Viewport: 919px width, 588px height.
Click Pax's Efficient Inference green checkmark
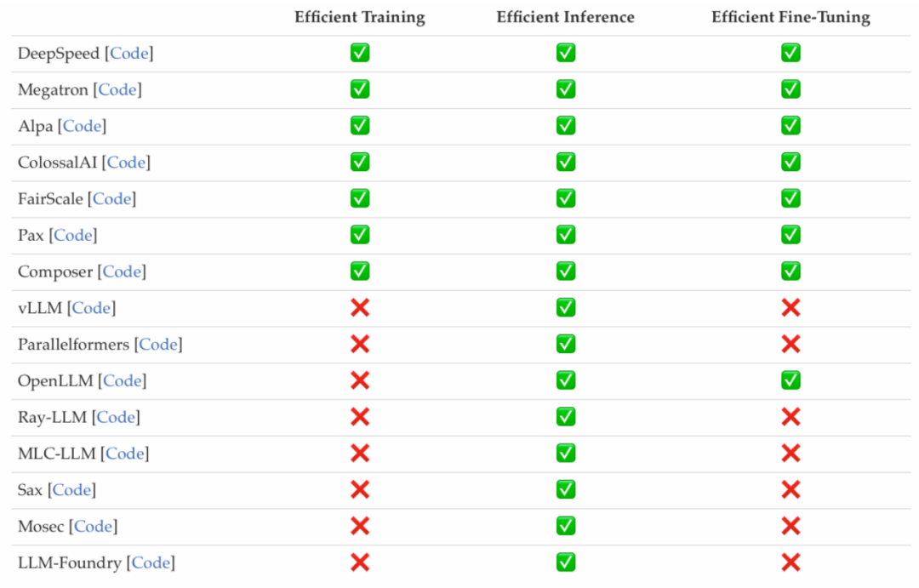566,234
